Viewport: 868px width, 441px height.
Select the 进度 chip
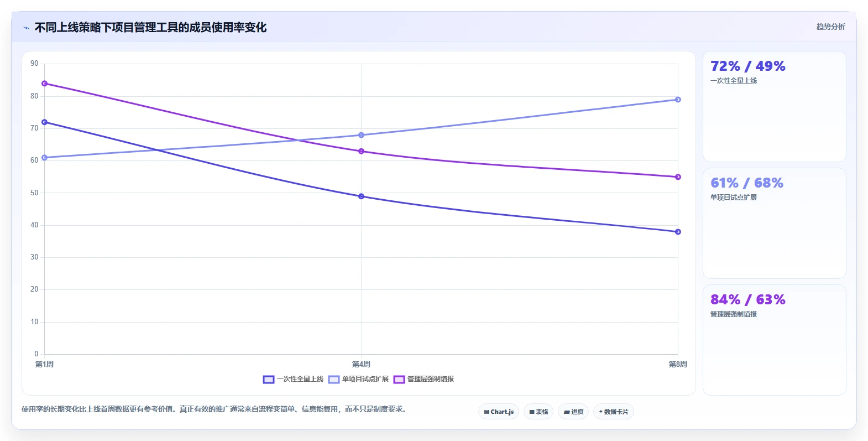pyautogui.click(x=573, y=412)
